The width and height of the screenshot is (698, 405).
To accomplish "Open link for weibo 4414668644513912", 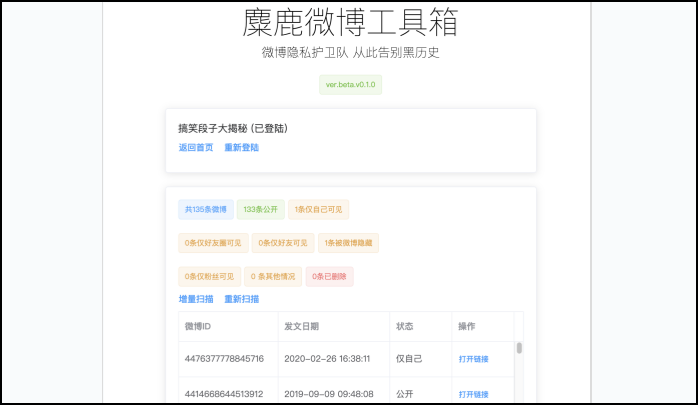I will coord(473,394).
